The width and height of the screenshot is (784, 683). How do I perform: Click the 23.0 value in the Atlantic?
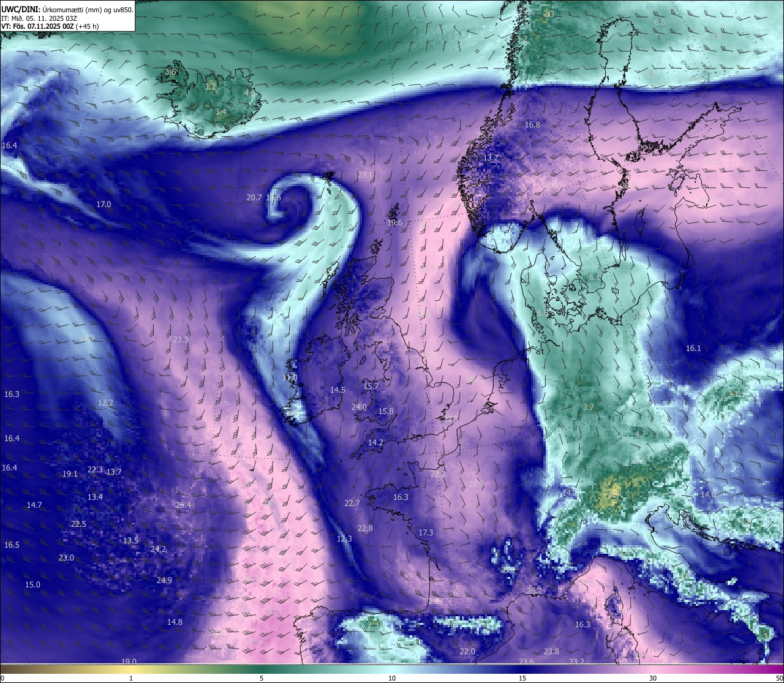[x=66, y=558]
